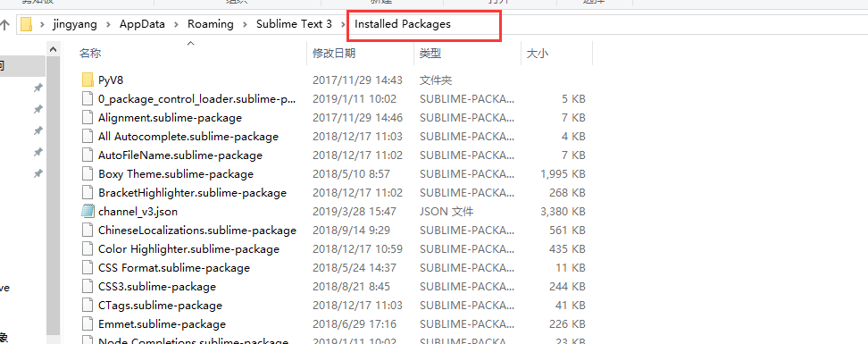Click the AutoFileName package file icon
The image size is (868, 344).
coord(88,155)
